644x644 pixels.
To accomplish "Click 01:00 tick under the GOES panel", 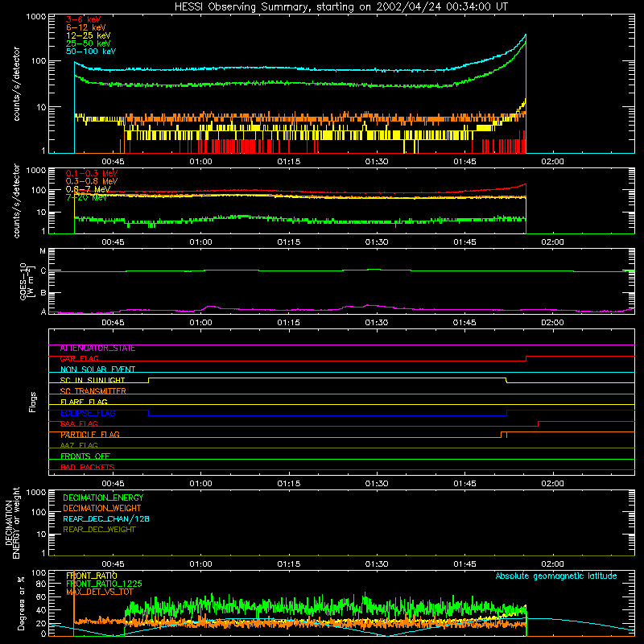I will coord(200,323).
